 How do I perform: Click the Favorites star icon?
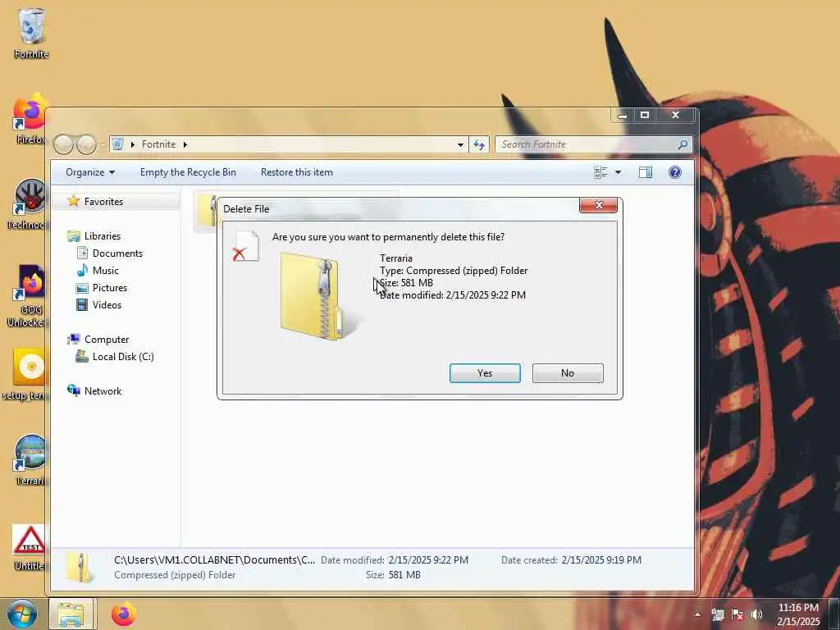[x=73, y=201]
